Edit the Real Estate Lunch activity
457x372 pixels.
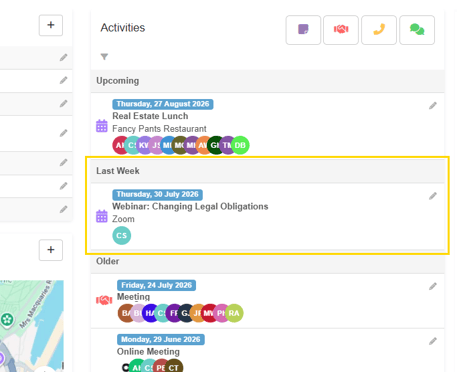[x=433, y=106]
